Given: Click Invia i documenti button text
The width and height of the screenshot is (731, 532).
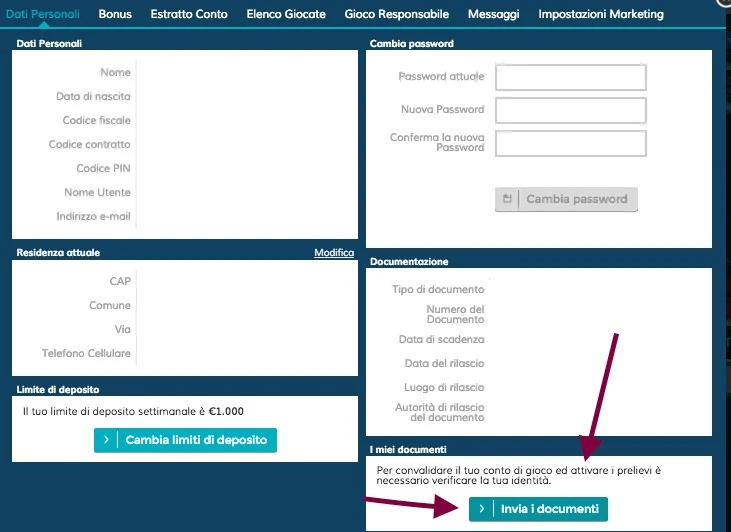Looking at the screenshot, I should click(550, 509).
